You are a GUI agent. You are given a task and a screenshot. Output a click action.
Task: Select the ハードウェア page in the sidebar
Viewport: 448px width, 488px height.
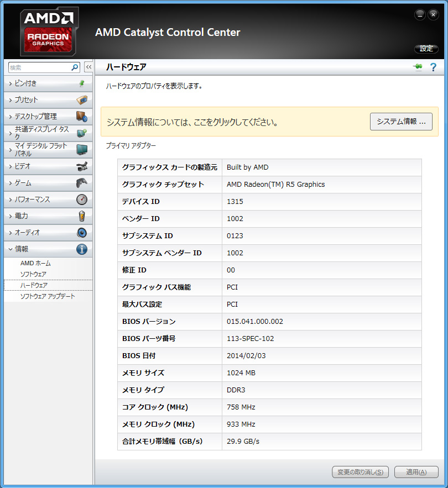tap(48, 285)
